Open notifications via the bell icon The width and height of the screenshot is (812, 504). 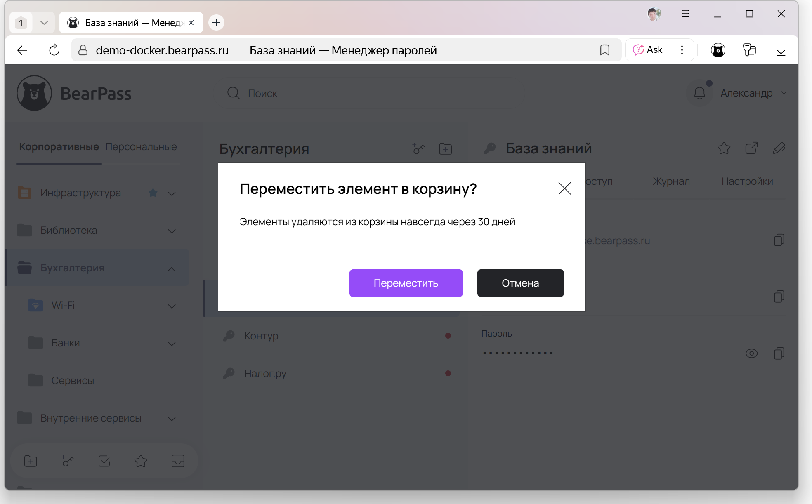coord(699,93)
